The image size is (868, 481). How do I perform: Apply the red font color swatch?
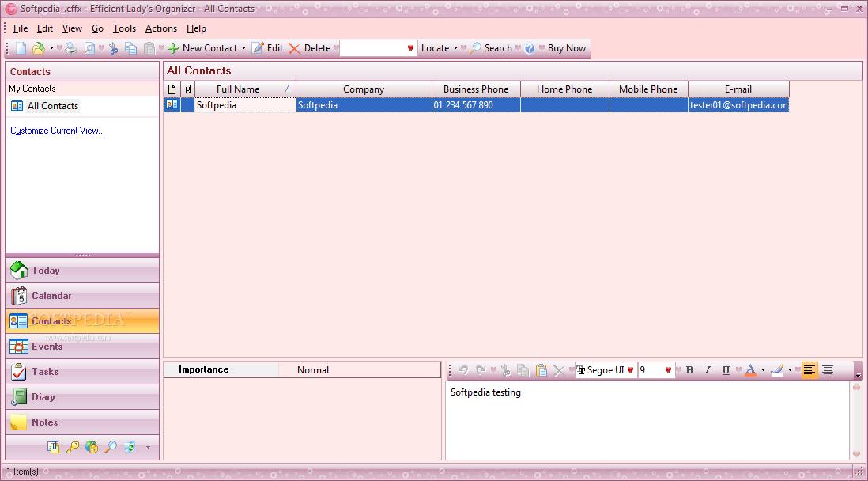tap(751, 370)
